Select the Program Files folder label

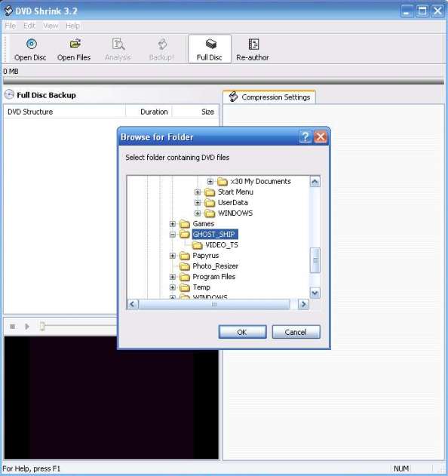click(x=214, y=277)
